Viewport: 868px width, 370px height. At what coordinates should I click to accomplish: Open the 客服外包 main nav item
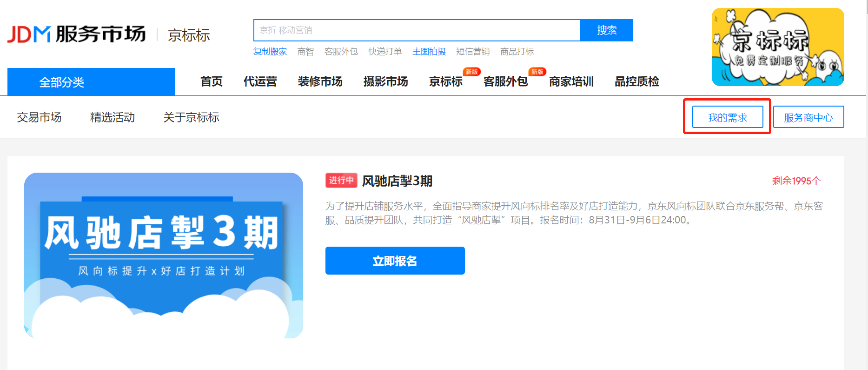506,81
